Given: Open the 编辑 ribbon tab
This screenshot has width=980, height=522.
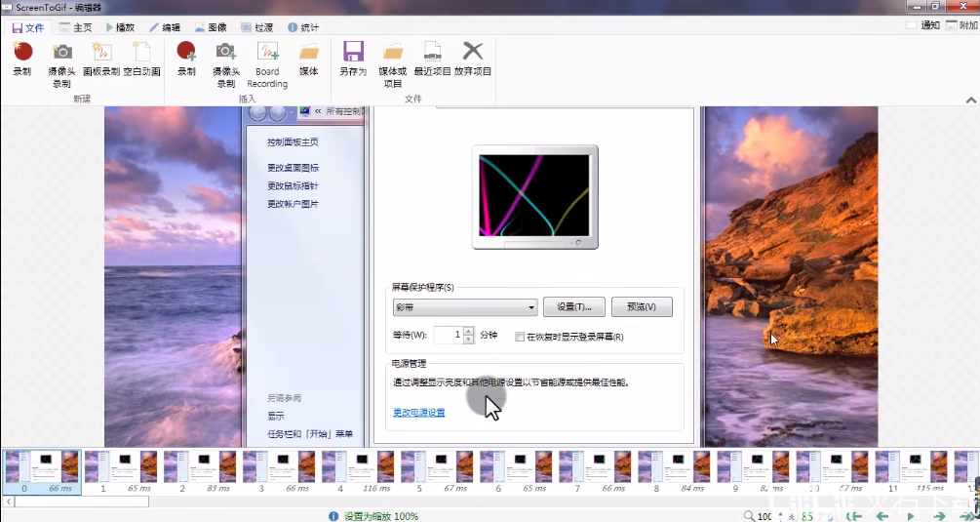Looking at the screenshot, I should (x=165, y=27).
